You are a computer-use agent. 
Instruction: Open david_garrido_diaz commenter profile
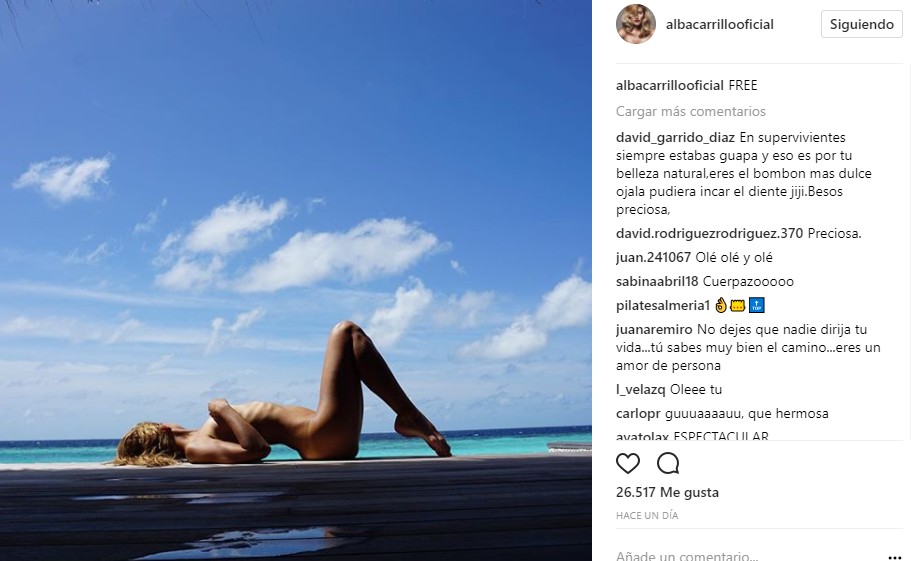coord(675,138)
